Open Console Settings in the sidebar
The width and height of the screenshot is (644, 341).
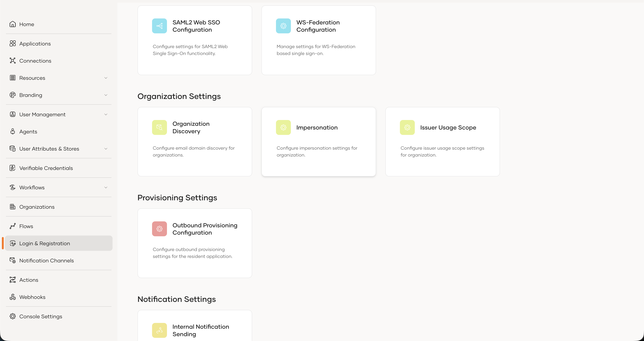tap(40, 317)
